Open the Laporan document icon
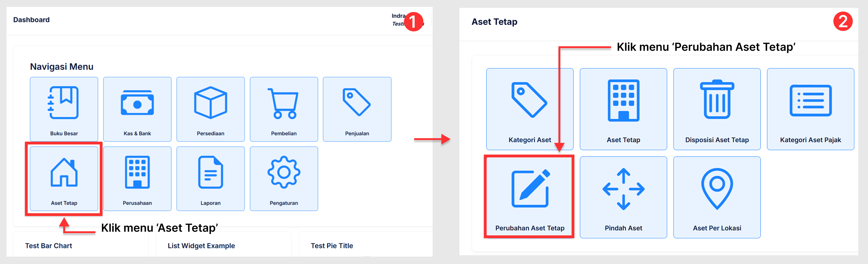Viewport: 868px width, 264px height. [210, 172]
